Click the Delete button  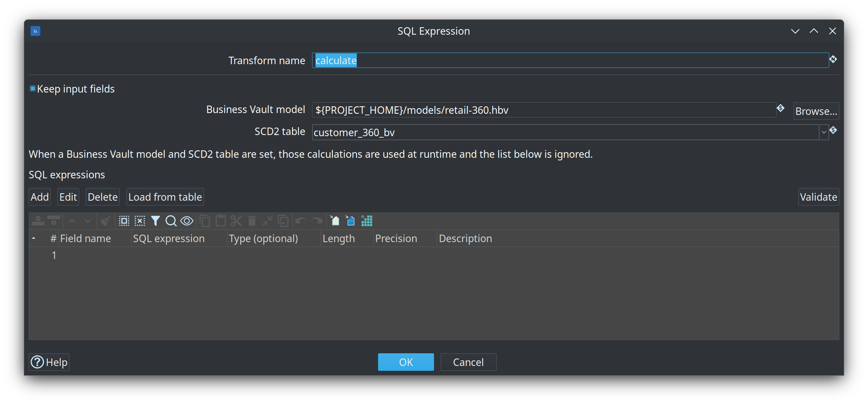(103, 197)
